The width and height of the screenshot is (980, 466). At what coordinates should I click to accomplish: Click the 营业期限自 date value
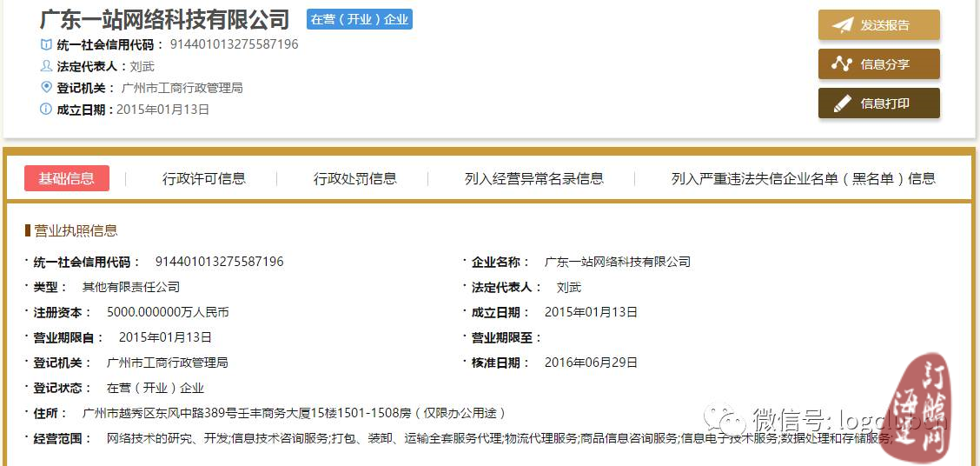click(x=165, y=337)
